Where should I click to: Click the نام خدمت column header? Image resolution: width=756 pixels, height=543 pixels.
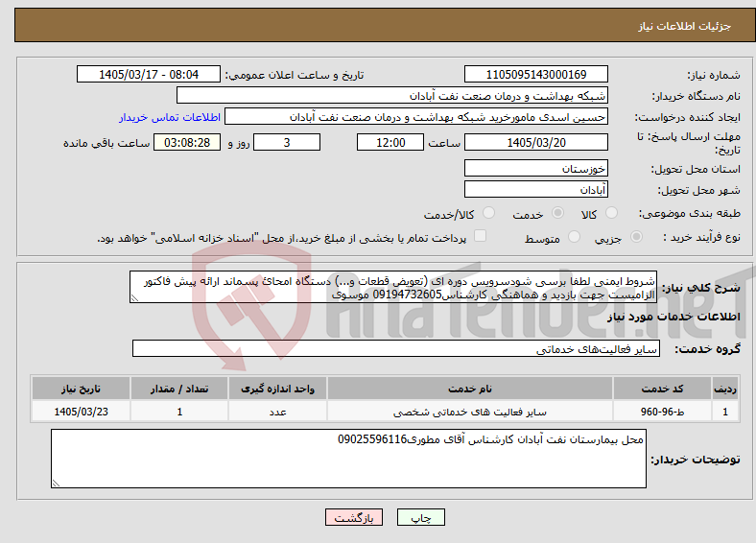[x=470, y=389]
